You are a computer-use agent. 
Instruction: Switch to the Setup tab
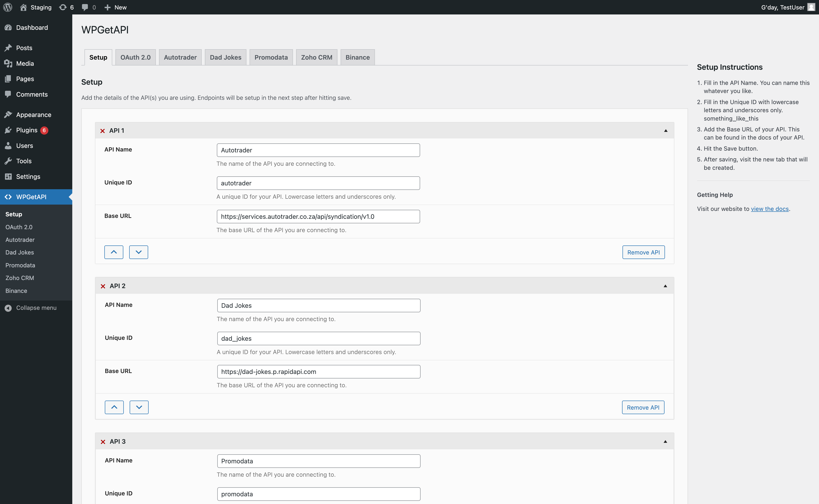[98, 57]
